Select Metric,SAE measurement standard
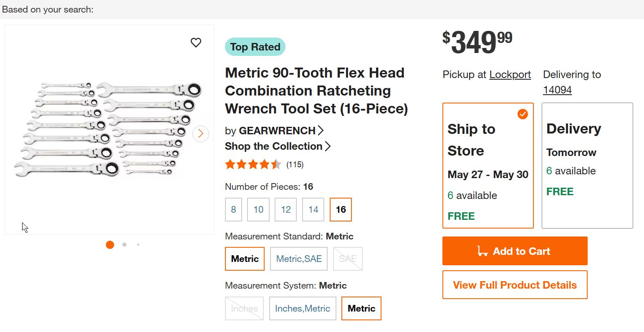The width and height of the screenshot is (644, 332). 299,259
